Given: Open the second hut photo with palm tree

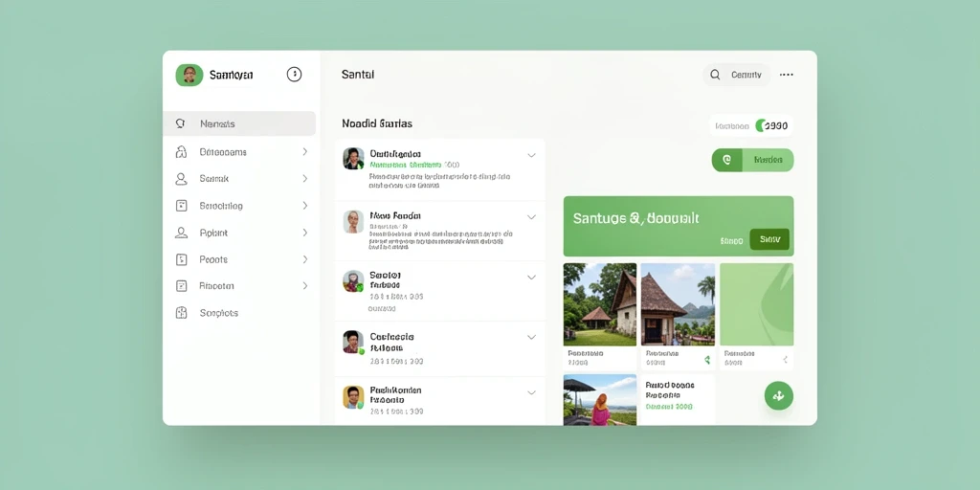Looking at the screenshot, I should (678, 304).
